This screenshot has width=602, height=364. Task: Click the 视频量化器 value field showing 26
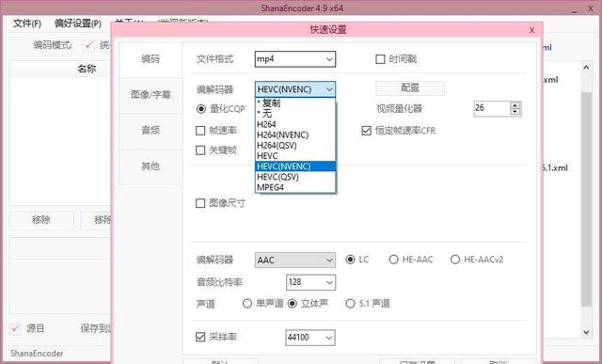point(492,109)
